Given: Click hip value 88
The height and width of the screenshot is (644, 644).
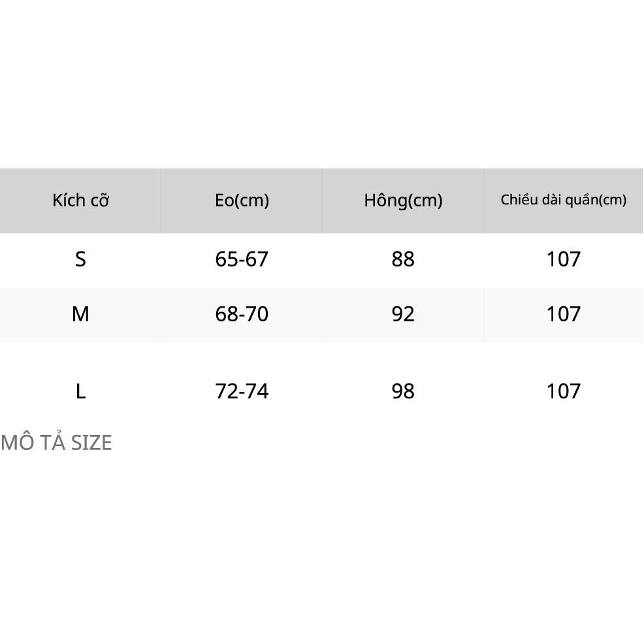Looking at the screenshot, I should pos(403,259).
